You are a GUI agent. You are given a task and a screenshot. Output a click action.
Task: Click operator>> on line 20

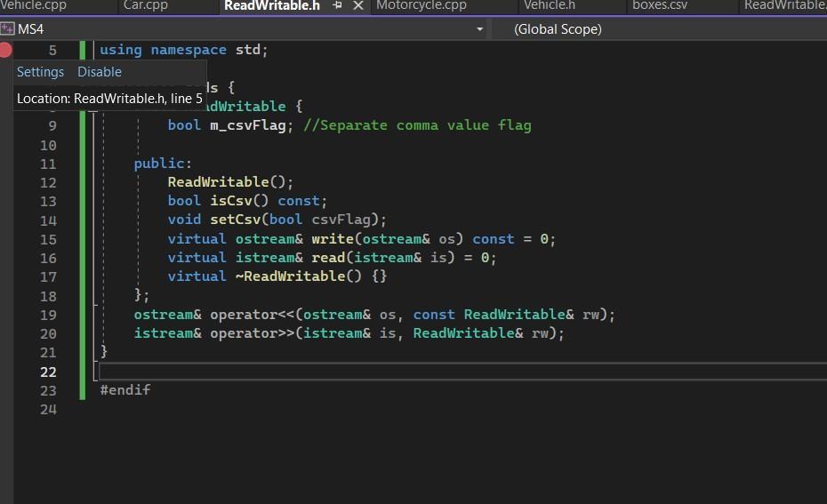point(253,333)
